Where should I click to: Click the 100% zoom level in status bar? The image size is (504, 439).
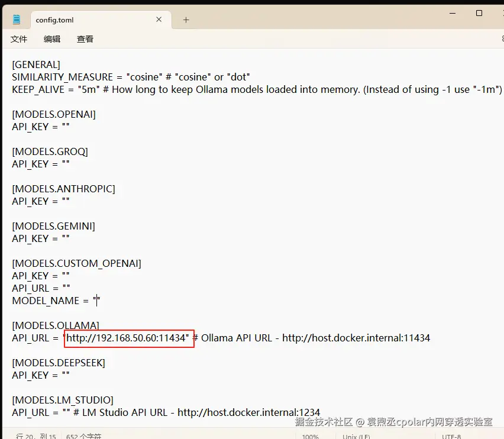point(310,437)
